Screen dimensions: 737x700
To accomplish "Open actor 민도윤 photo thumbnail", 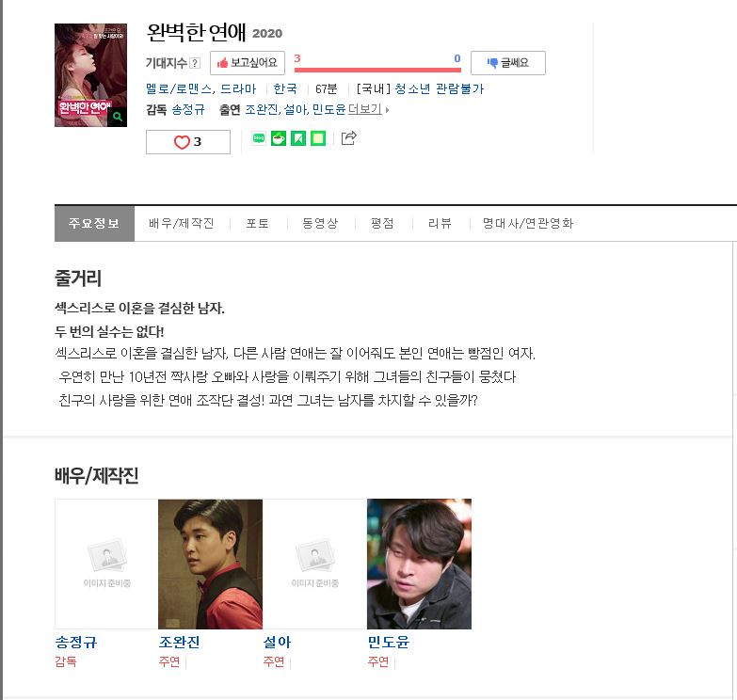I will point(419,564).
